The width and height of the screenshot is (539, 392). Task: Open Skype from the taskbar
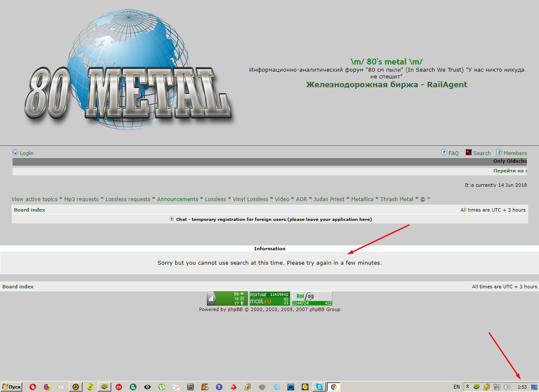[x=319, y=387]
